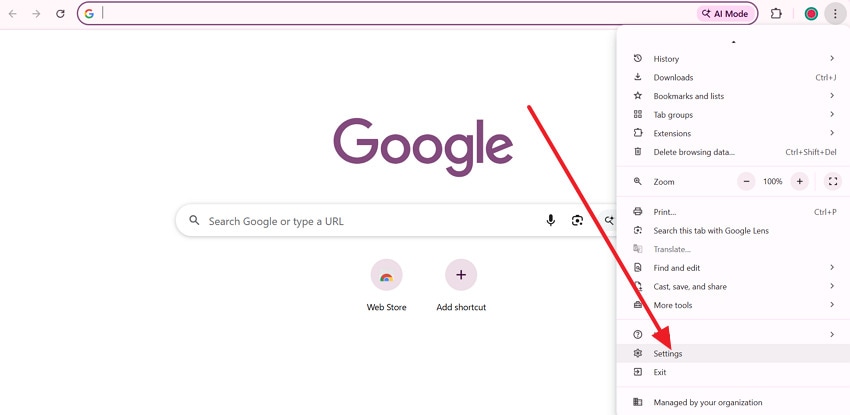Click the Tab groups grid icon
The width and height of the screenshot is (850, 415).
click(638, 114)
